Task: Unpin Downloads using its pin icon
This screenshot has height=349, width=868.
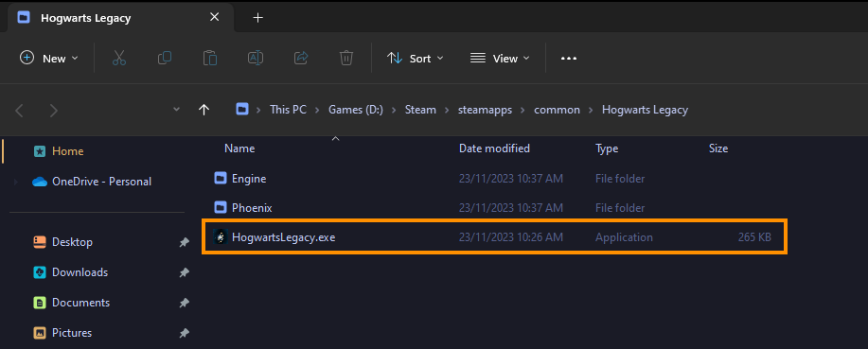Action: (184, 272)
